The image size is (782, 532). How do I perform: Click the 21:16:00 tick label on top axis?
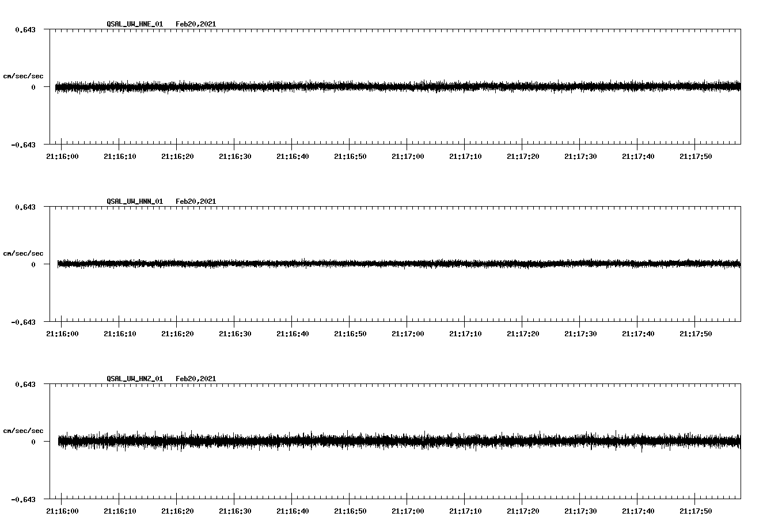point(63,155)
